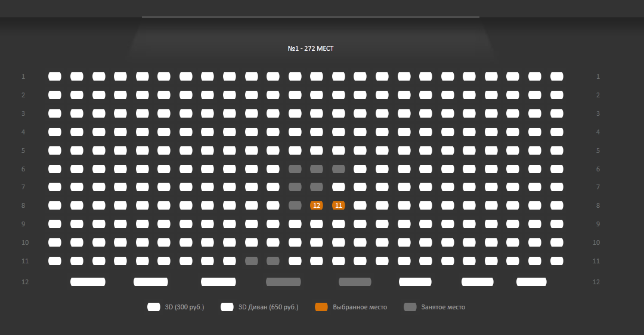Click the leftmost grey occupied seat in row 7
This screenshot has width=644, height=335.
pyautogui.click(x=295, y=187)
